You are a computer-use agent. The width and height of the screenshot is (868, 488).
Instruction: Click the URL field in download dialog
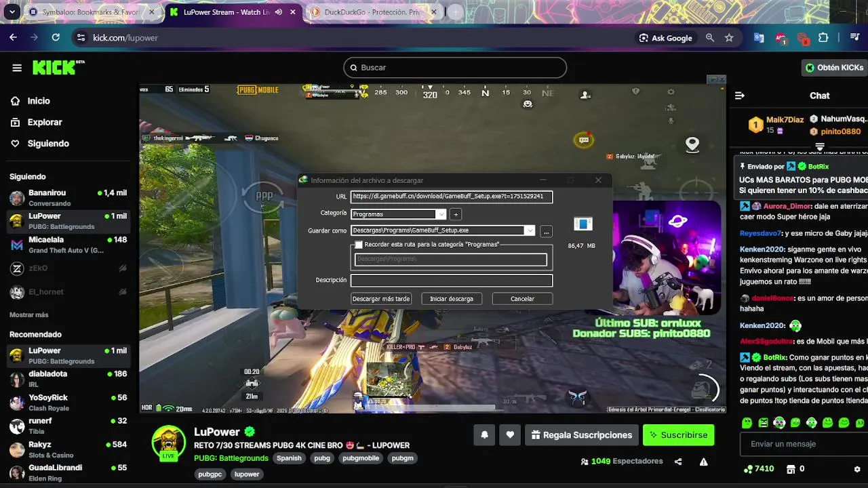[x=452, y=197]
